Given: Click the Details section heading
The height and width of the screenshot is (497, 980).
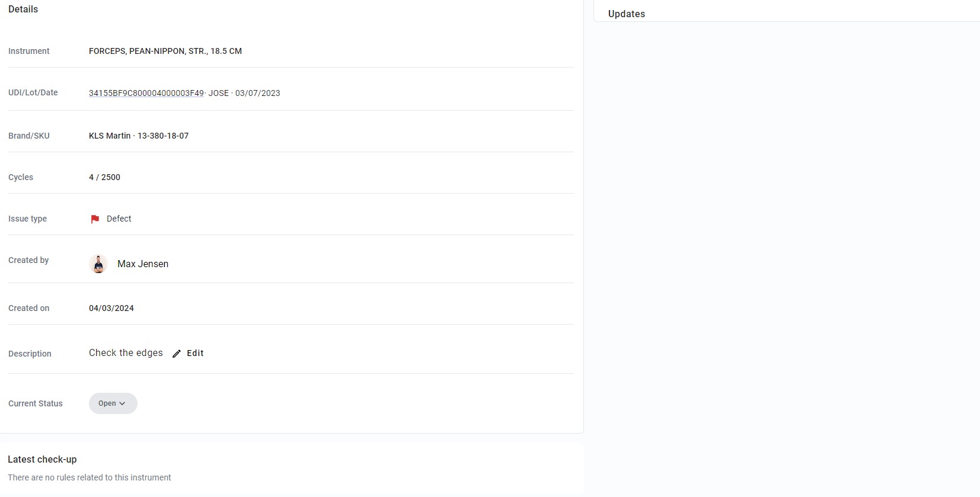Looking at the screenshot, I should coord(23,9).
